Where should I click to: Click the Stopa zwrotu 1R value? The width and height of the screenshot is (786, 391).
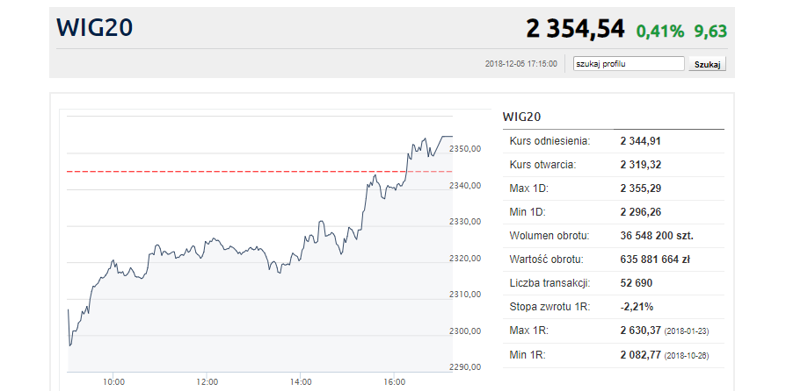pos(637,307)
